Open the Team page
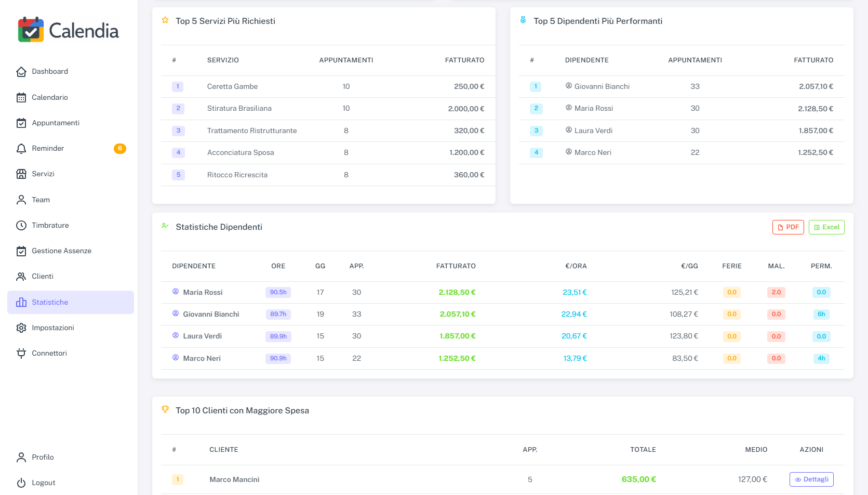 (41, 200)
